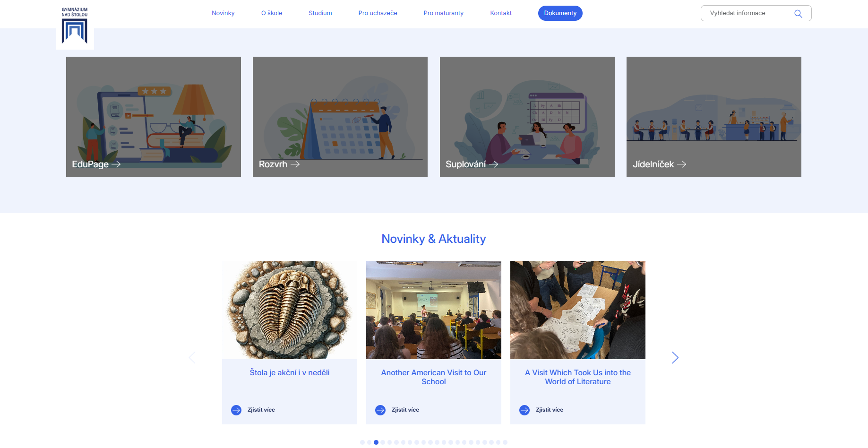Select the last carousel pagination dot
Viewport: 868px width, 448px height.
pos(505,442)
